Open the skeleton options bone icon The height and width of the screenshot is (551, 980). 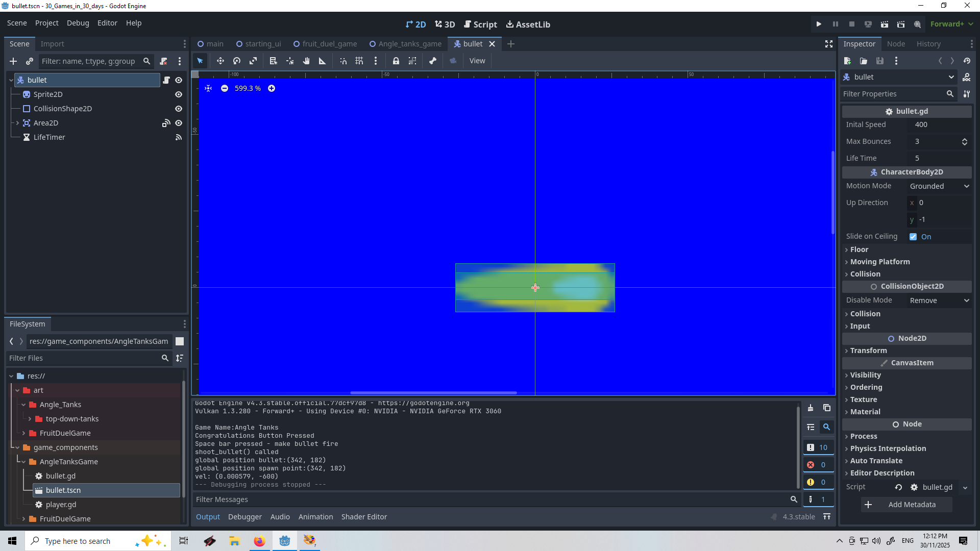(433, 61)
